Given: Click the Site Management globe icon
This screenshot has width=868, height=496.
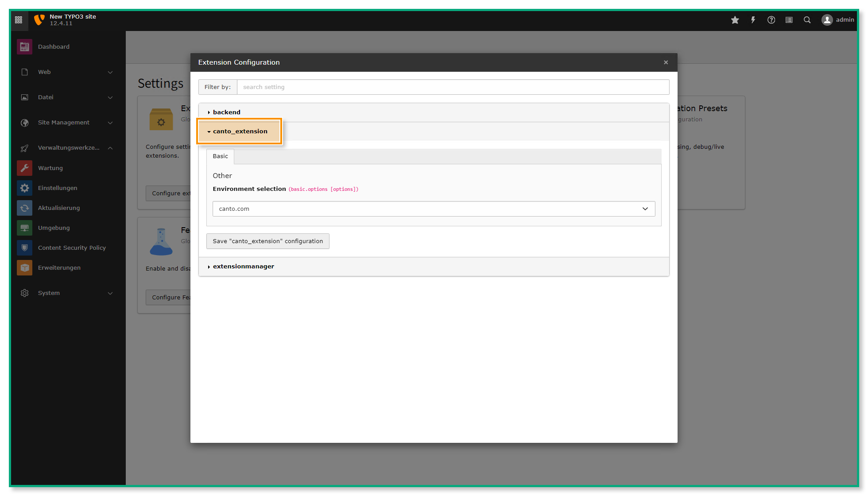Looking at the screenshot, I should (x=24, y=122).
